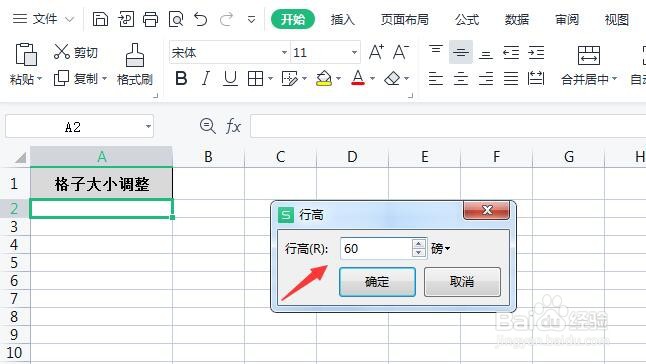This screenshot has width=646, height=364.
Task: Switch to the 插入 tab
Action: tap(343, 19)
